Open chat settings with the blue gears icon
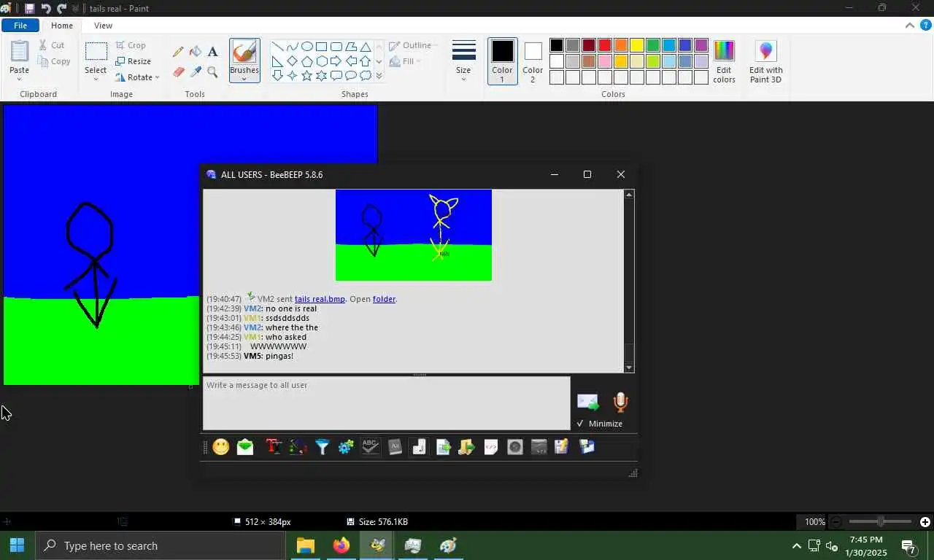Screen dimensions: 934x560 [346, 447]
